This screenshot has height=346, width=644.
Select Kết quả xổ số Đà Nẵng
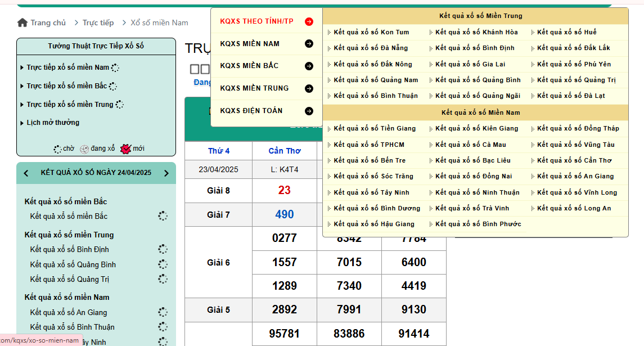pyautogui.click(x=371, y=48)
